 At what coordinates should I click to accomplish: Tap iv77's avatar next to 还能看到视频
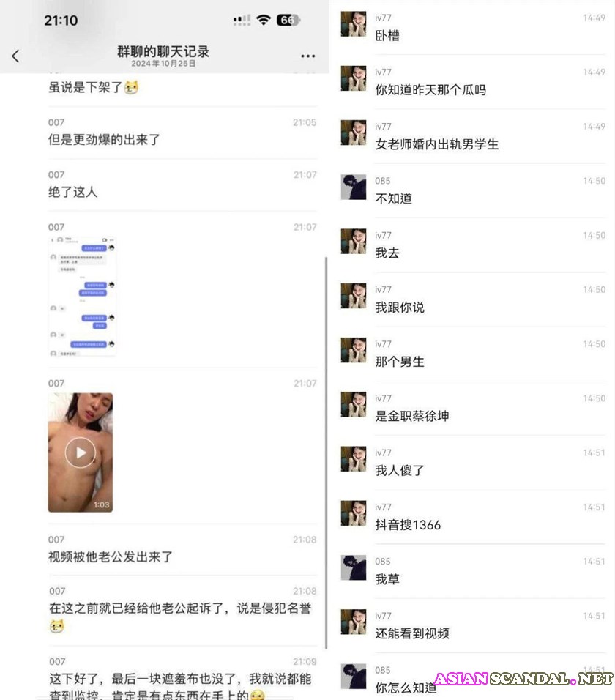(x=354, y=622)
